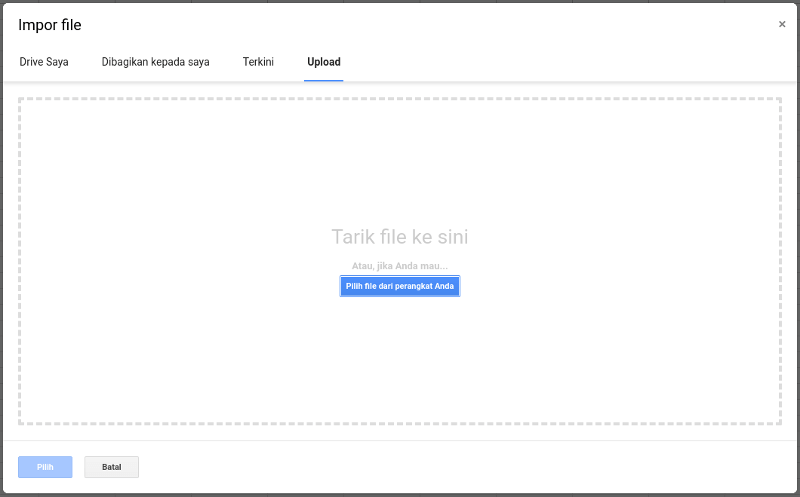Click the disabled Pilih button
Screen dimensions: 800x497
tap(45, 467)
